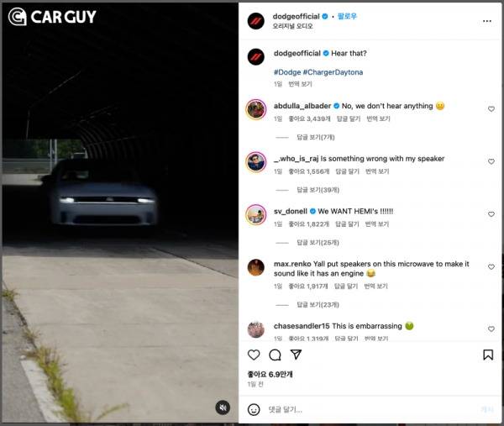Image resolution: width=504 pixels, height=426 pixels.
Task: Save post with bookmark icon
Action: (x=488, y=355)
